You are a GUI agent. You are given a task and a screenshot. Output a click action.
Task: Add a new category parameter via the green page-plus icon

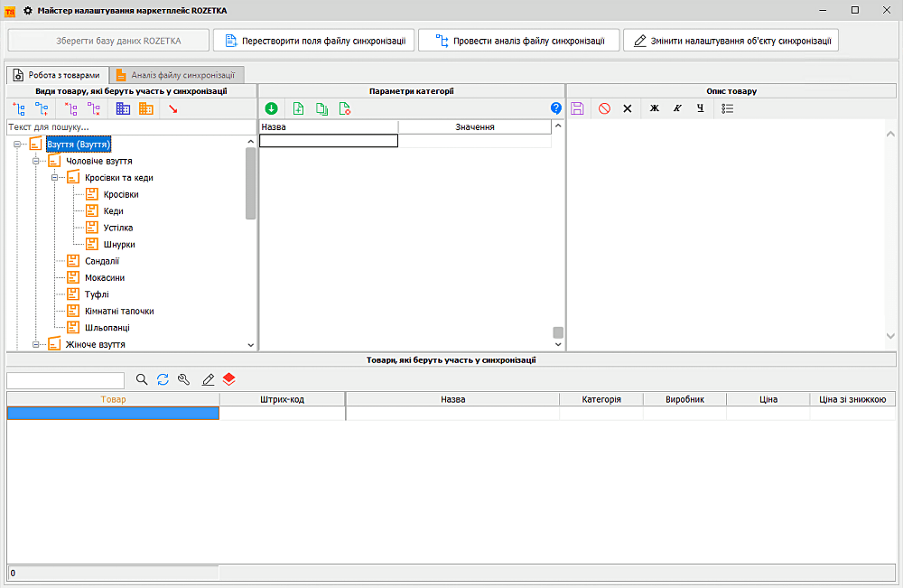click(x=298, y=108)
